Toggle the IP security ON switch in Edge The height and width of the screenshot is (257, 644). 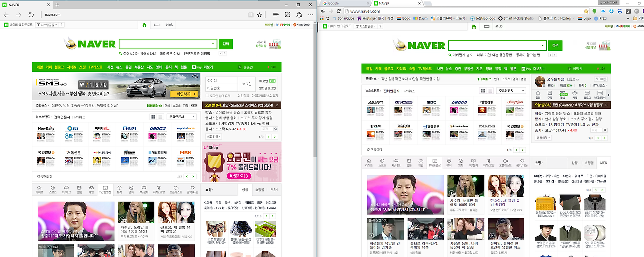point(272,80)
